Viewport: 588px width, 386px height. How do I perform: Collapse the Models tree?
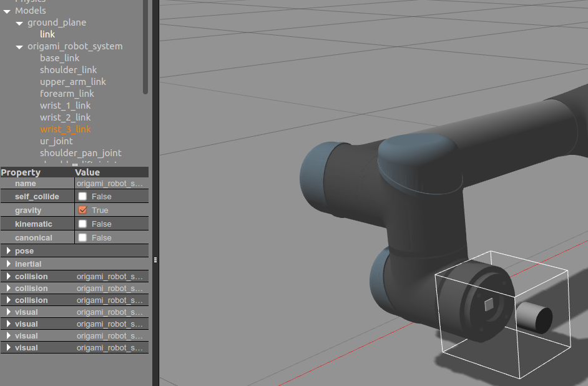pyautogui.click(x=7, y=10)
